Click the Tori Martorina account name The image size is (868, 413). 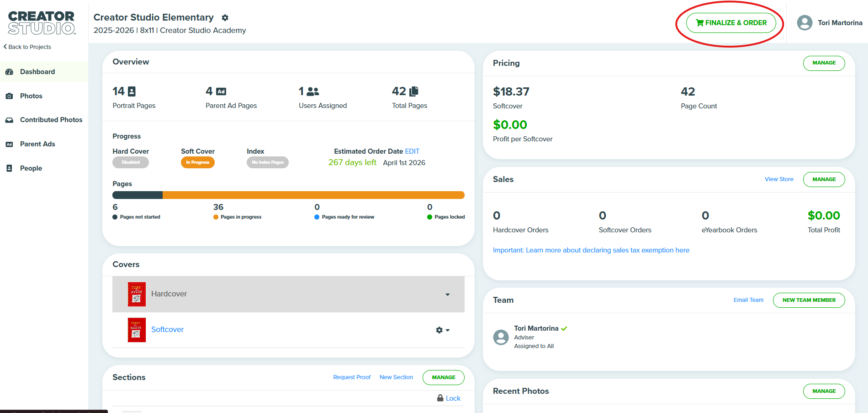840,23
